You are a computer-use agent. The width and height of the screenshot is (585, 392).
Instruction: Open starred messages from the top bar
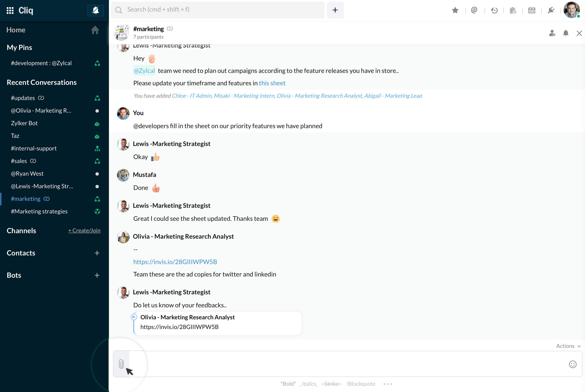click(455, 10)
